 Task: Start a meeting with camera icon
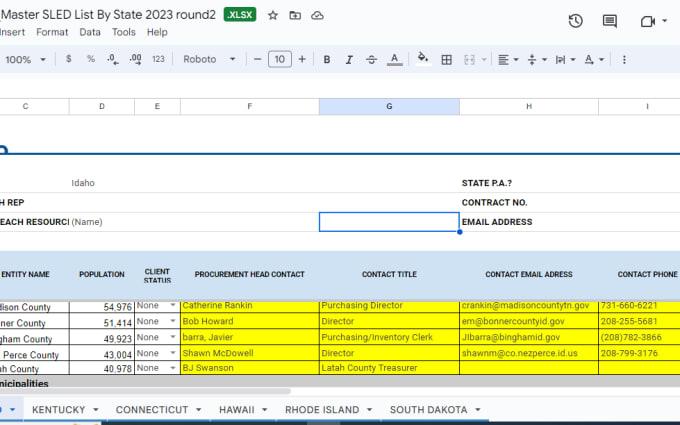[x=647, y=21]
